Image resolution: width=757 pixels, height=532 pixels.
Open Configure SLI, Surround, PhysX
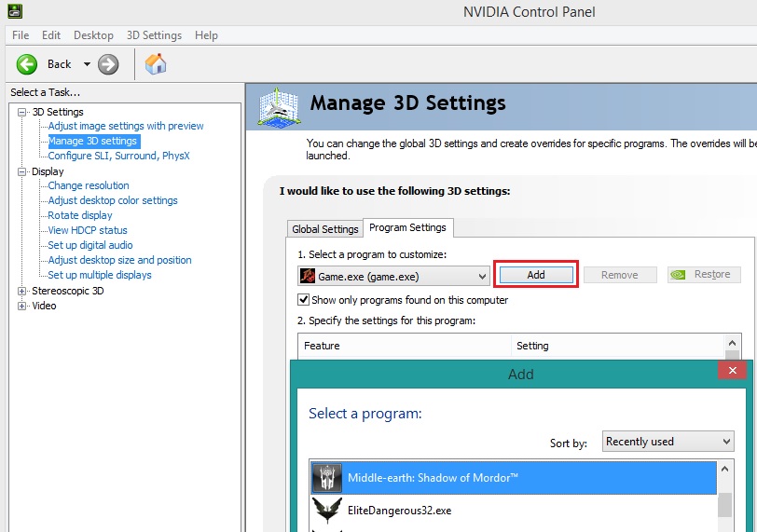tap(118, 156)
